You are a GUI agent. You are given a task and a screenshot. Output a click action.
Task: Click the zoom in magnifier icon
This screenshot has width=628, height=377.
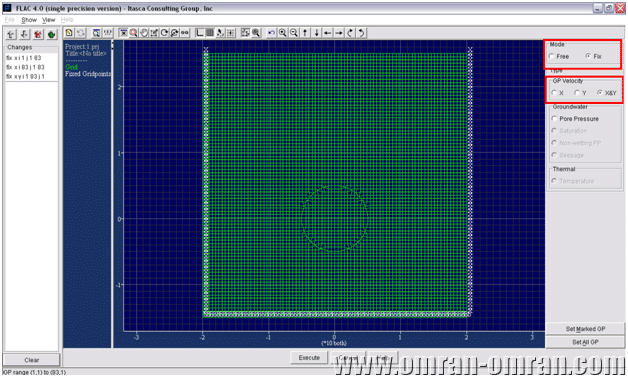click(283, 33)
